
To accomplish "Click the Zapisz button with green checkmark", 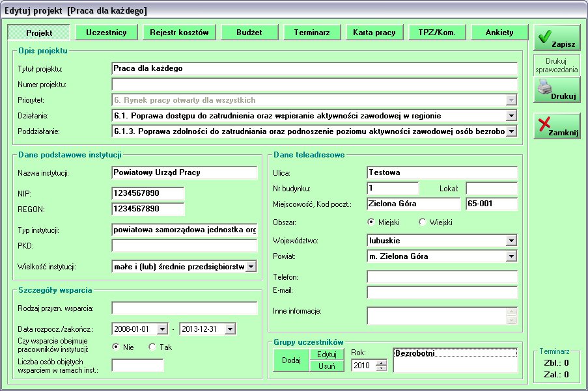I will pos(557,38).
